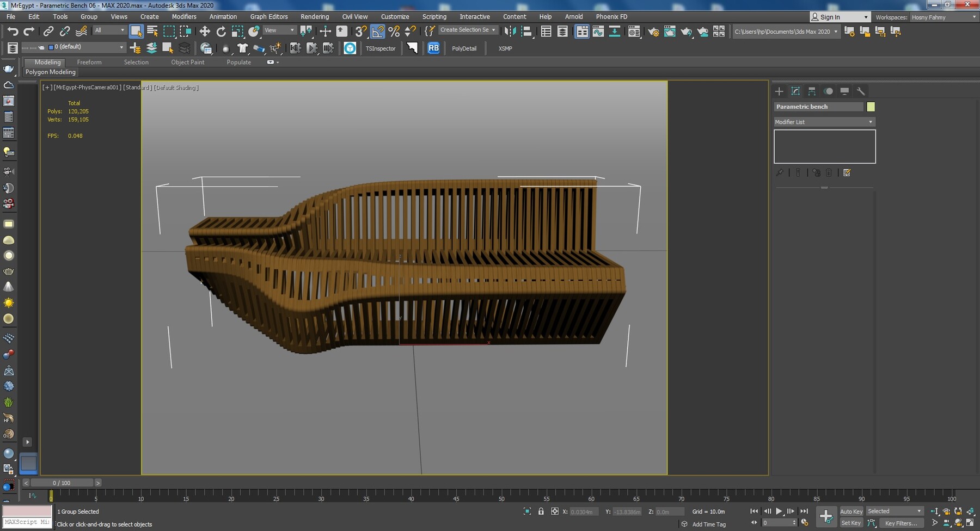Click the TSInspector button
Viewport: 980px width, 531px height.
pos(381,48)
